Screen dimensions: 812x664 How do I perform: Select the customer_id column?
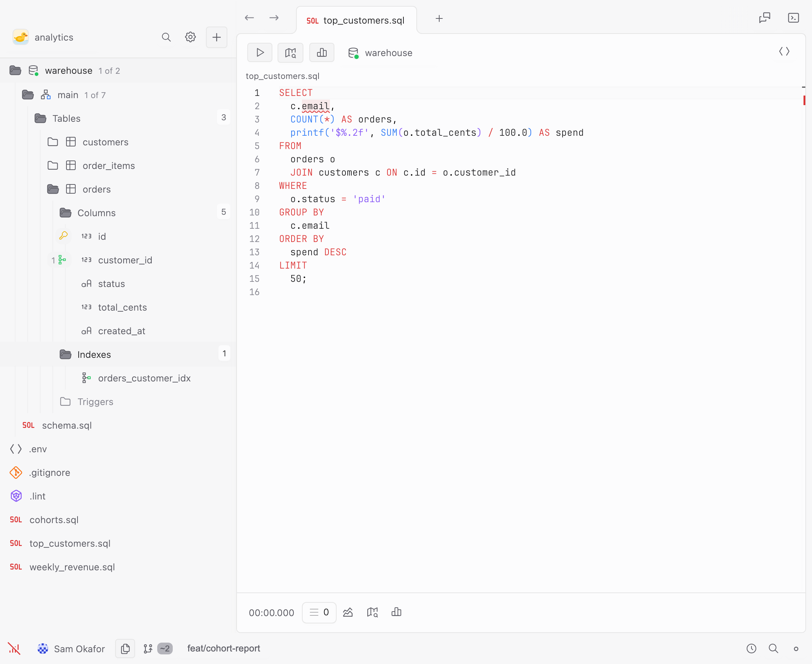[x=125, y=260]
